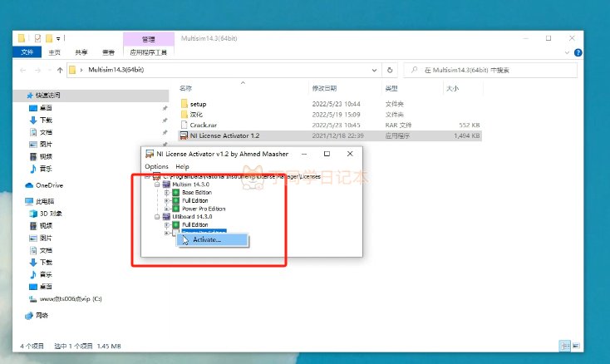Open the Options menu in License Activator

tap(156, 166)
